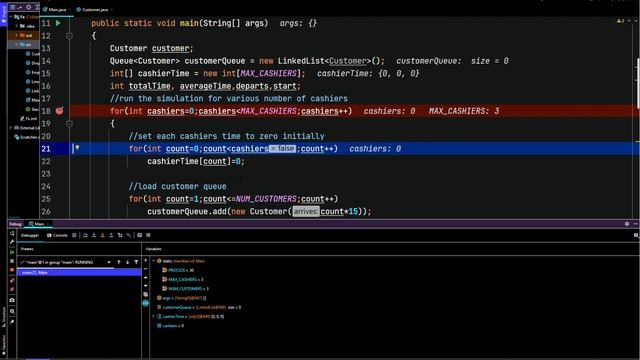Image resolution: width=640 pixels, height=360 pixels.
Task: Rerun Main from debug side toolbar
Action: click(x=12, y=233)
